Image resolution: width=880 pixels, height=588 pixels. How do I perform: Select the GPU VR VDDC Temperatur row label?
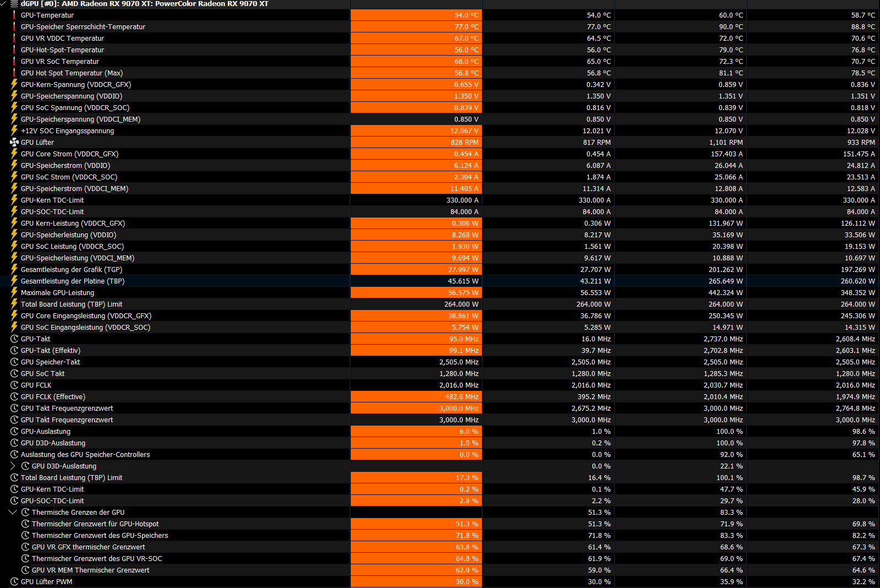(x=62, y=38)
